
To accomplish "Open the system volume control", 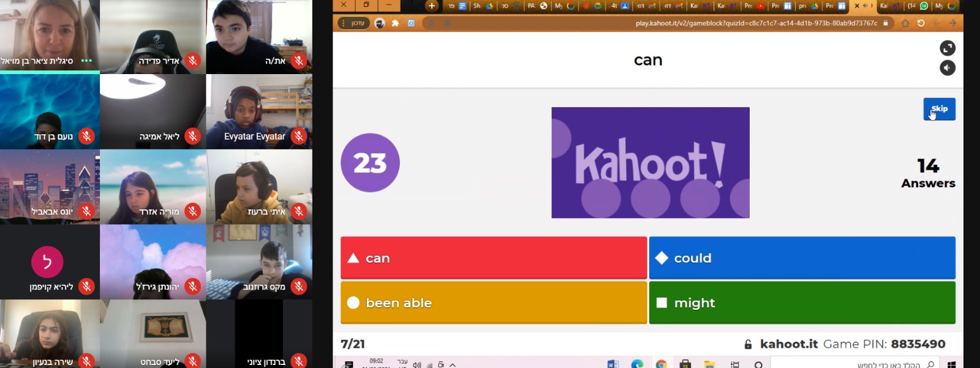I will click(x=417, y=365).
